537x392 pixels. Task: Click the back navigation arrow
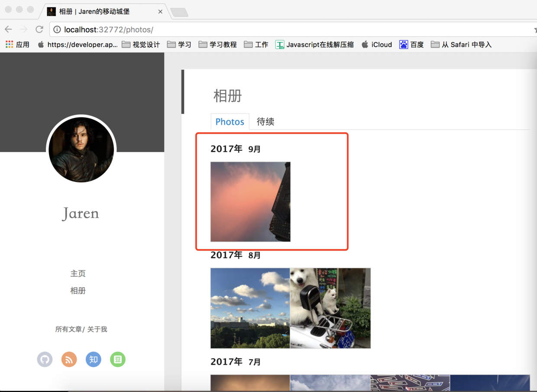[x=8, y=29]
